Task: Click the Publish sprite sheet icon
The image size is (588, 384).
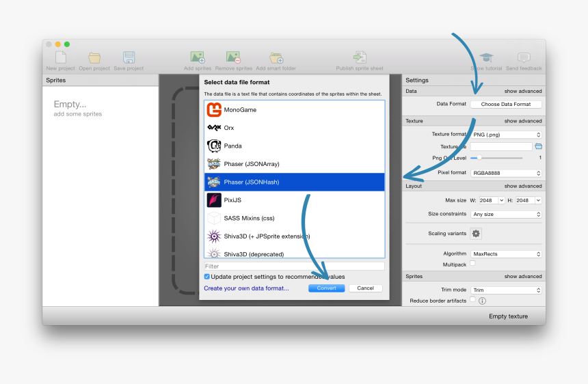Action: (x=360, y=57)
